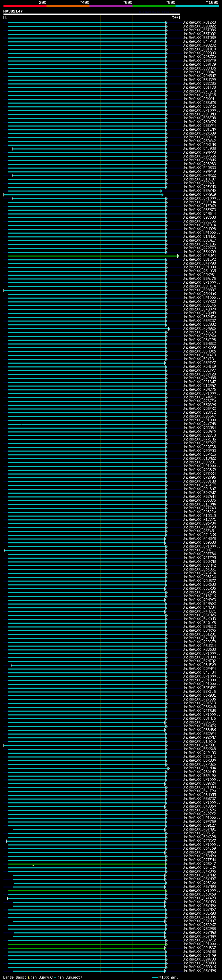Screen dimensions: 222x980
Task: Open hit UniRef100_B4FPT8
Action: (199, 41)
